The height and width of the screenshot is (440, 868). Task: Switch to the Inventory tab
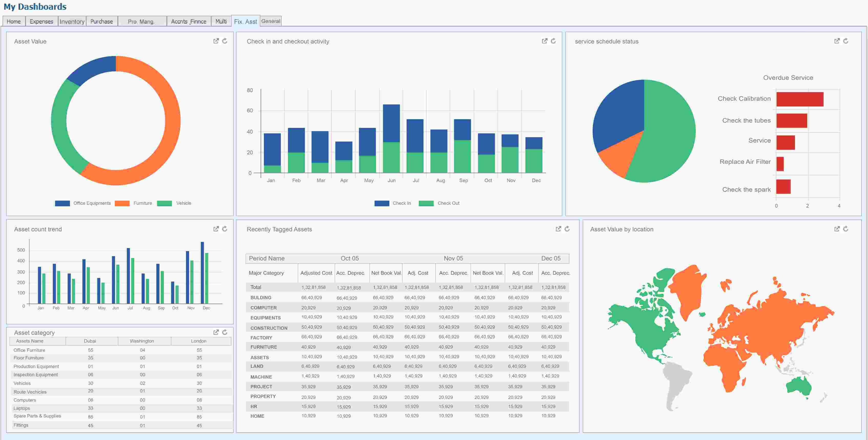[72, 22]
